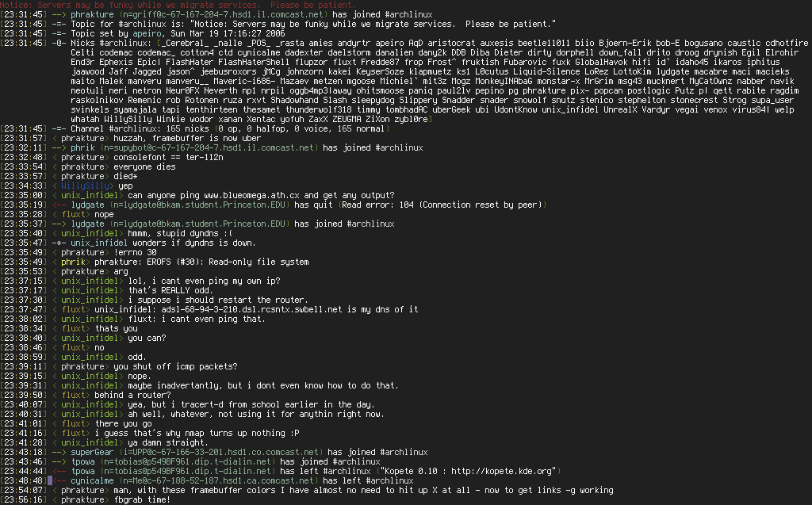Click the EROFS Read-only file system reply
The width and height of the screenshot is (812, 505).
201,262
